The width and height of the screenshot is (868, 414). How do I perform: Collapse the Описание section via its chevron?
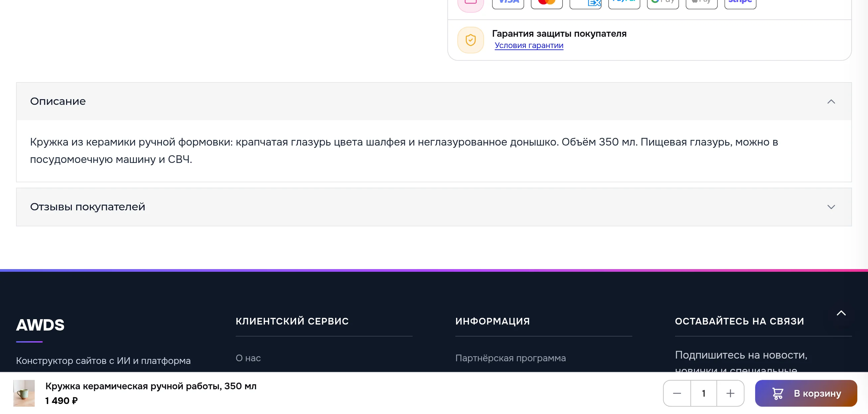[x=831, y=101]
